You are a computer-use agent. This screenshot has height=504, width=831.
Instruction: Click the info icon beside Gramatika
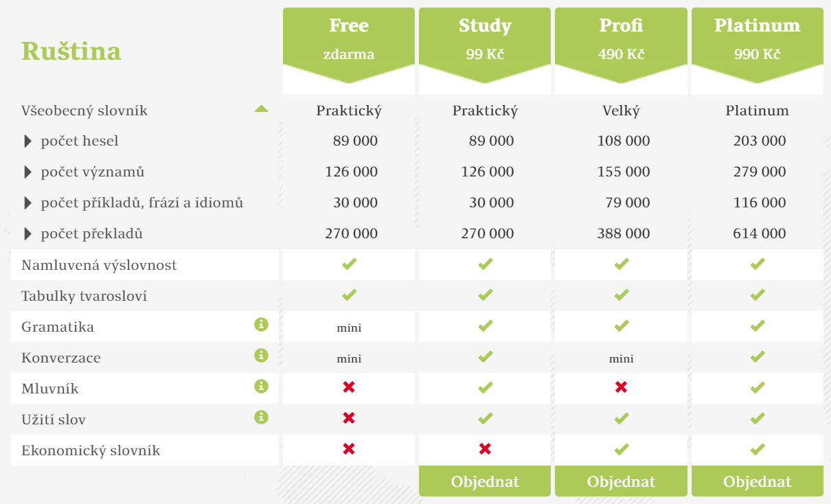pos(261,324)
